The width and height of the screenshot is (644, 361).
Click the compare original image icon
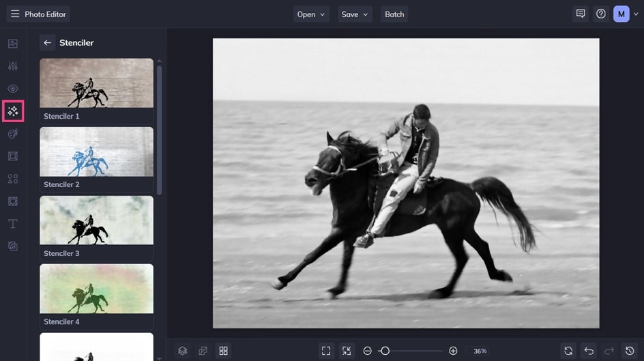pos(203,351)
